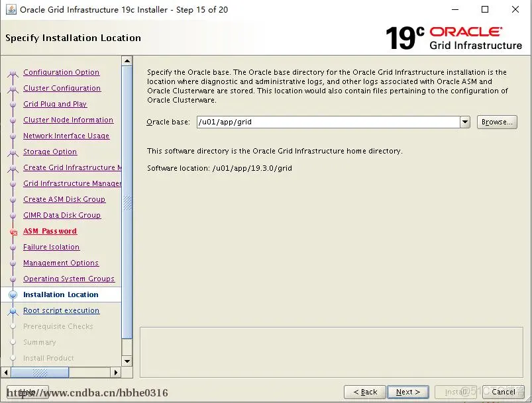Screen dimensions: 532x403
Task: Open Grid Plug and Play step
Action: tap(55, 104)
